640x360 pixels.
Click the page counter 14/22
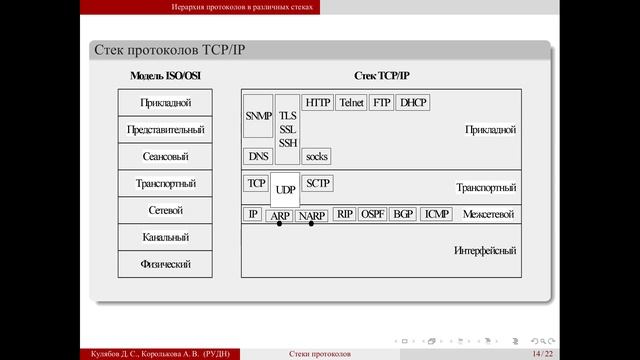542,354
